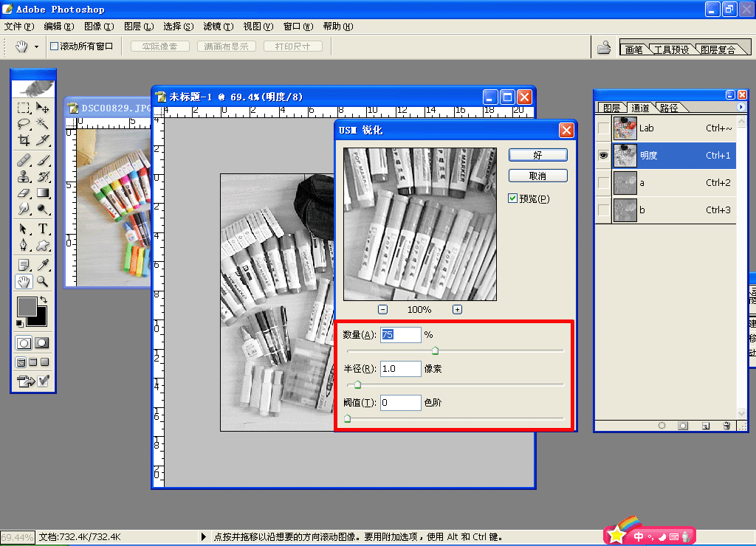
Task: Select the Type tool
Action: 42,229
